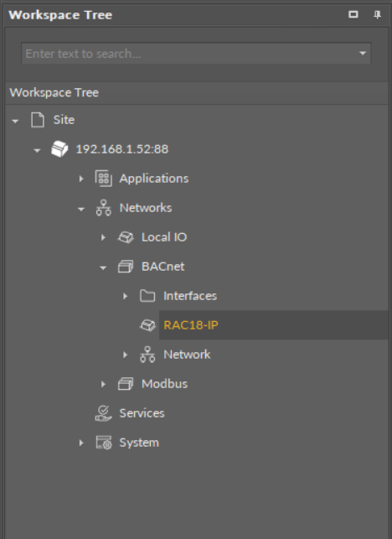Click the Interfaces folder icon
This screenshot has height=539, width=392.
[x=147, y=296]
